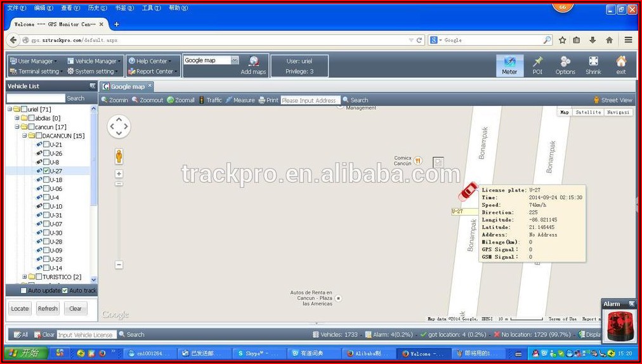The height and width of the screenshot is (364, 642).
Task: Click the Please Input Address field
Action: coord(310,100)
